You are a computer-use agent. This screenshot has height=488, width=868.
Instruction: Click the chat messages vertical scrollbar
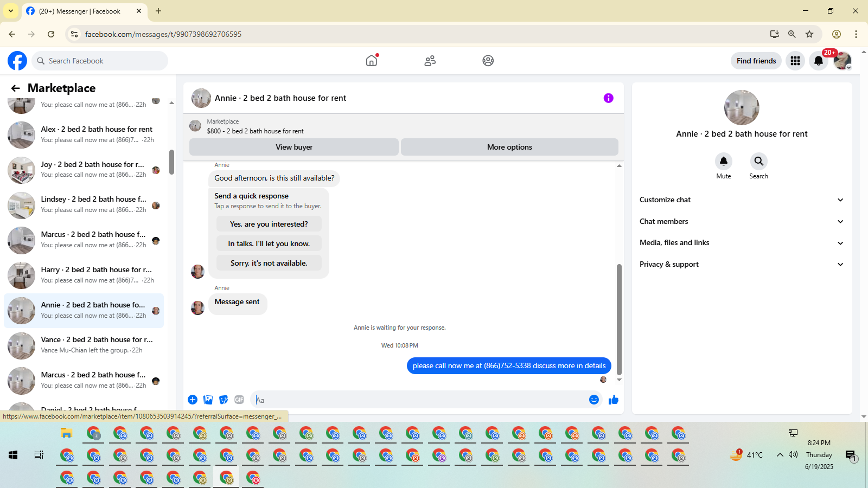pyautogui.click(x=619, y=319)
